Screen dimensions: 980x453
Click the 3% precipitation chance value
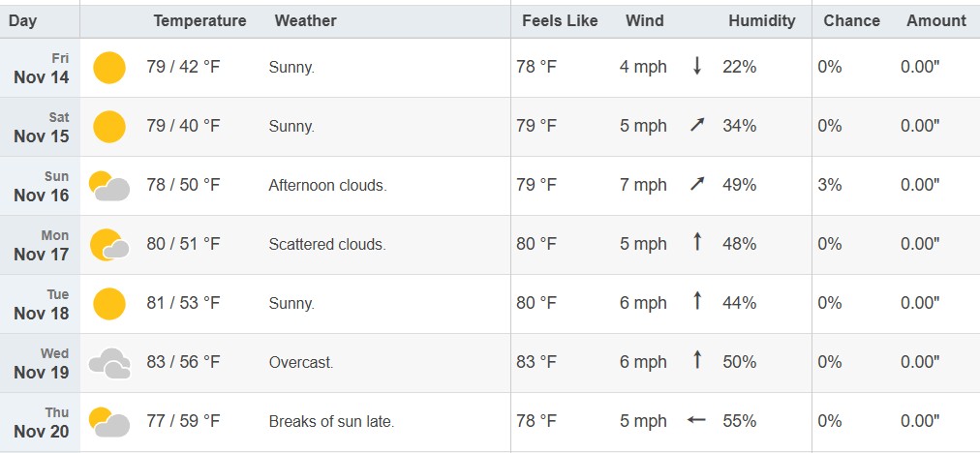(x=830, y=185)
